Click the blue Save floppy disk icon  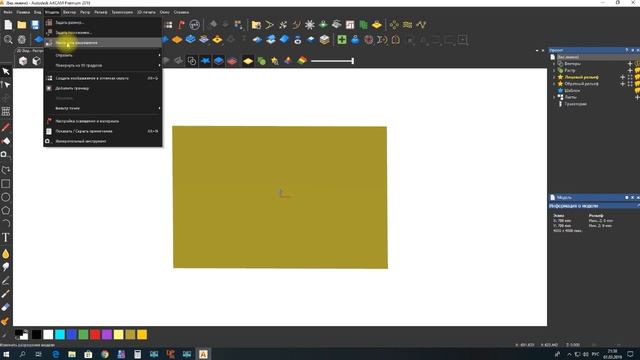(x=35, y=25)
